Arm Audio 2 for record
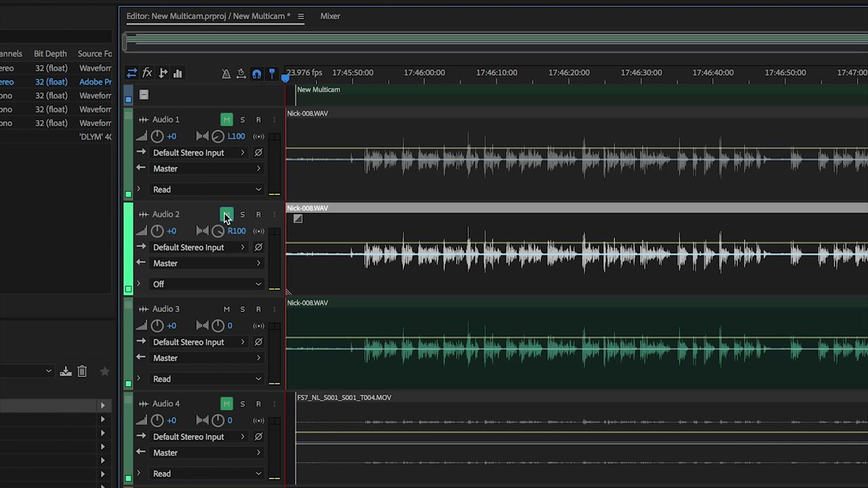Viewport: 868px width, 488px height. (x=258, y=215)
